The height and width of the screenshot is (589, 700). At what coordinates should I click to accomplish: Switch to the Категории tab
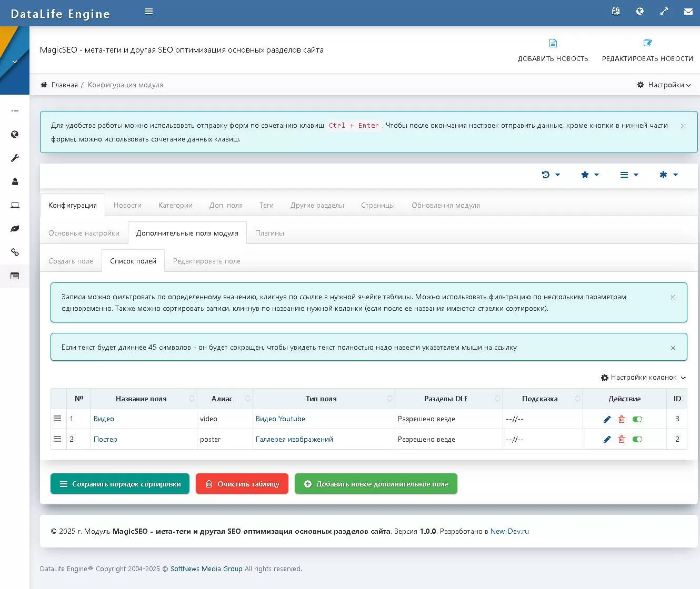coord(175,205)
